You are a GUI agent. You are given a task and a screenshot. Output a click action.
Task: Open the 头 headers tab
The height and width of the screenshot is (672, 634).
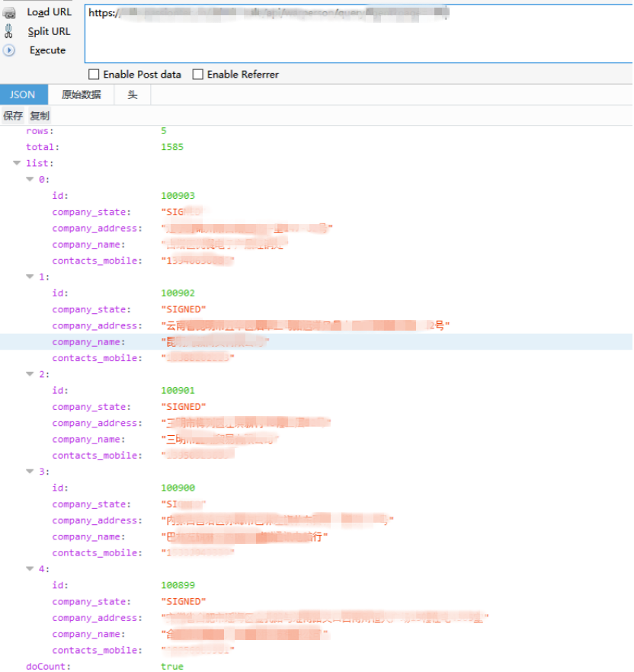click(133, 94)
